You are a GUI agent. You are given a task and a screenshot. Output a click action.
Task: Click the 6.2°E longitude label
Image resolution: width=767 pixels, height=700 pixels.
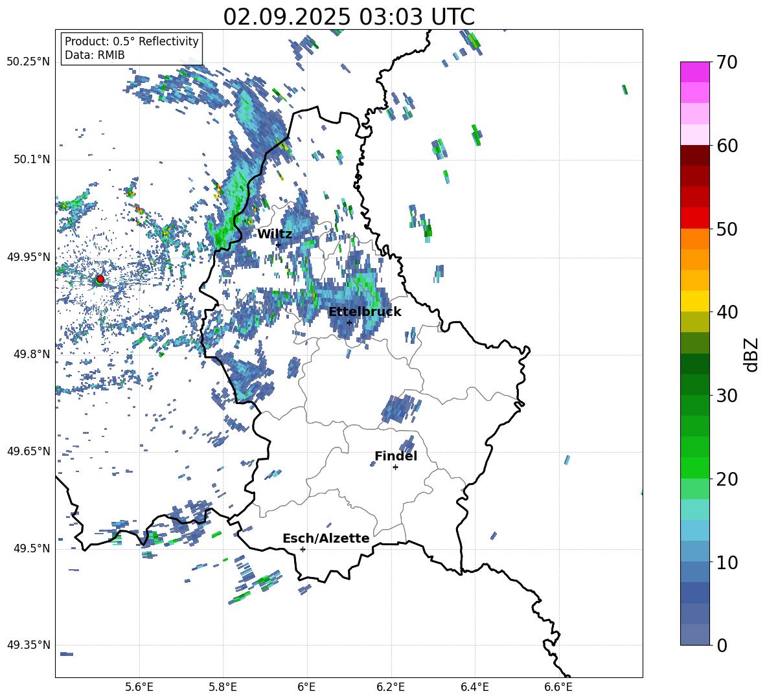pyautogui.click(x=391, y=687)
